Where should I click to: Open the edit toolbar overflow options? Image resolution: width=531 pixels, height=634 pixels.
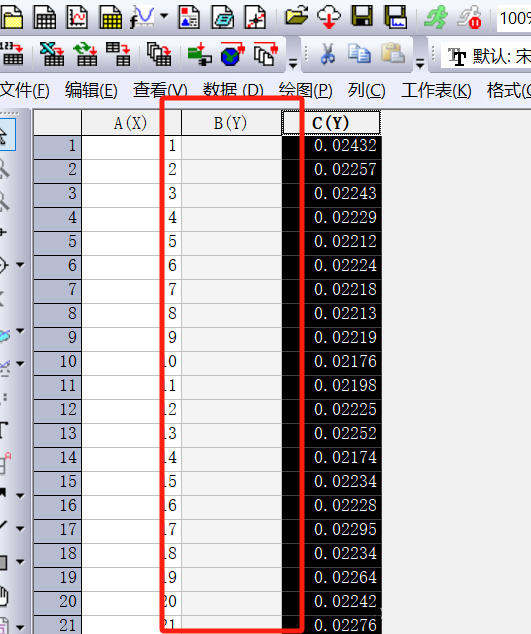click(x=420, y=63)
